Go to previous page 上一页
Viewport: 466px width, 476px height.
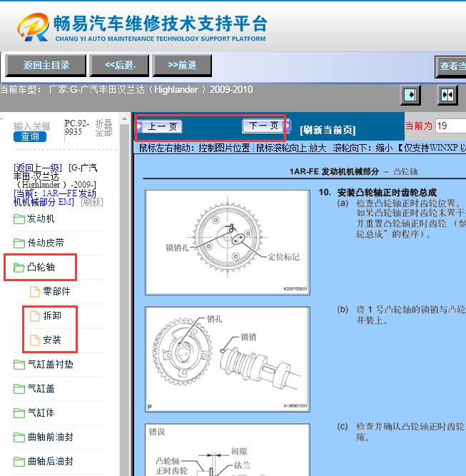coord(159,126)
